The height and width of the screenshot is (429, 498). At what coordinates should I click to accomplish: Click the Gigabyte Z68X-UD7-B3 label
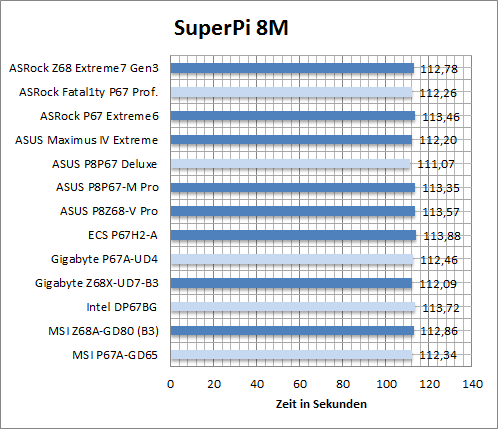(97, 283)
